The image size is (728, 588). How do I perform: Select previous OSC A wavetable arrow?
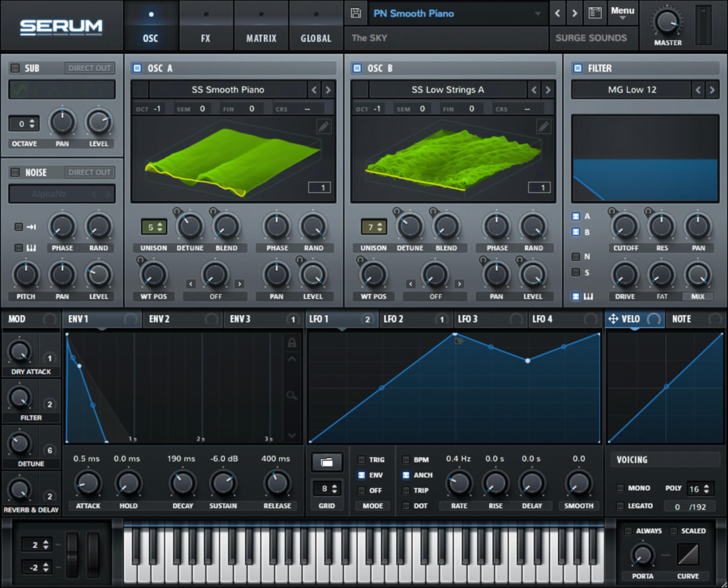pos(314,90)
